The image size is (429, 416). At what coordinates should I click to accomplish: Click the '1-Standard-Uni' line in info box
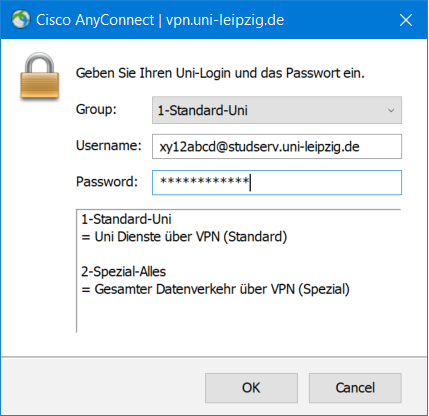point(126,219)
